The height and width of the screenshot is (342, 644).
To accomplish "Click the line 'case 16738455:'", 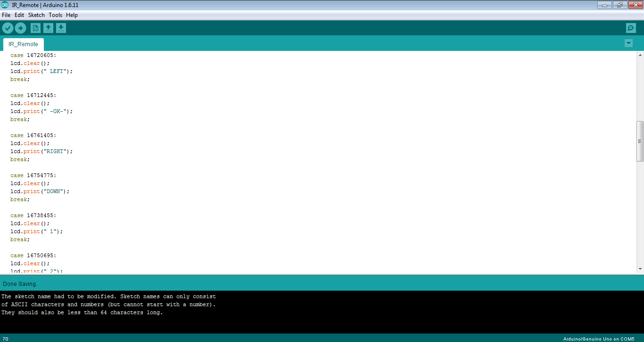I will 33,215.
